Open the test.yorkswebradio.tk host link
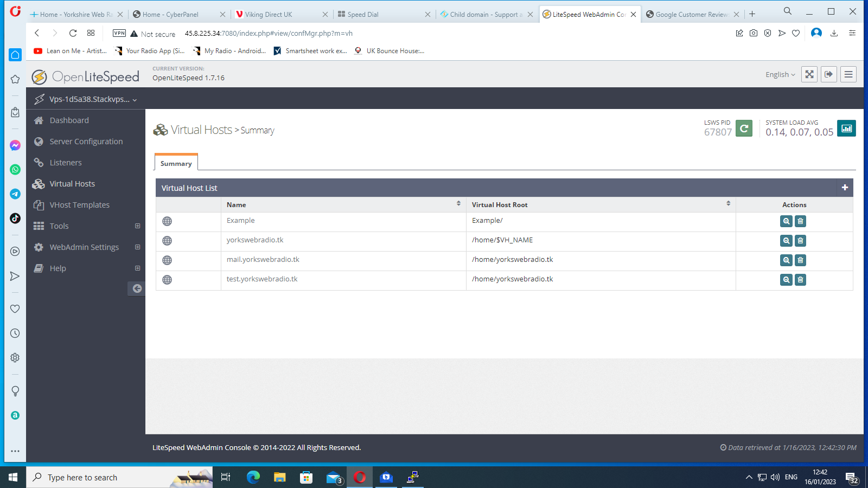 tap(262, 279)
